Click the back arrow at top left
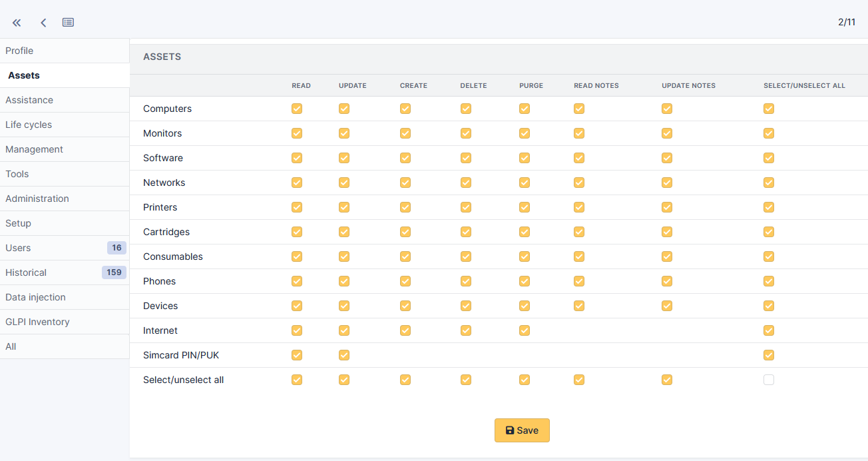This screenshot has width=868, height=461. tap(43, 22)
